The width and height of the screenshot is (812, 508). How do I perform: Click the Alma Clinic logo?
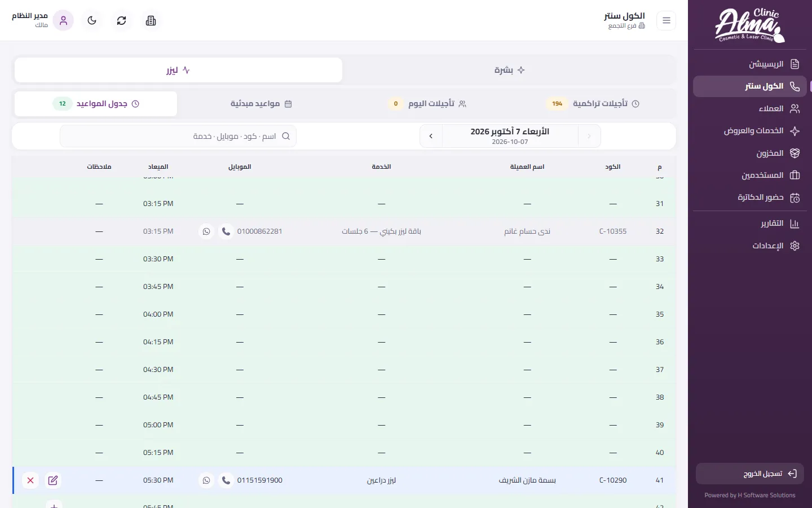[x=750, y=25]
